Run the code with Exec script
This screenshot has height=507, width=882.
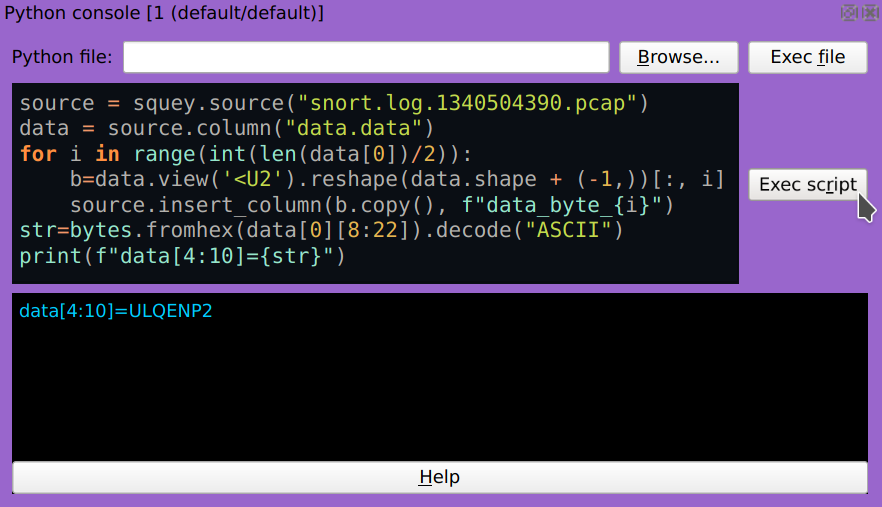pos(807,184)
